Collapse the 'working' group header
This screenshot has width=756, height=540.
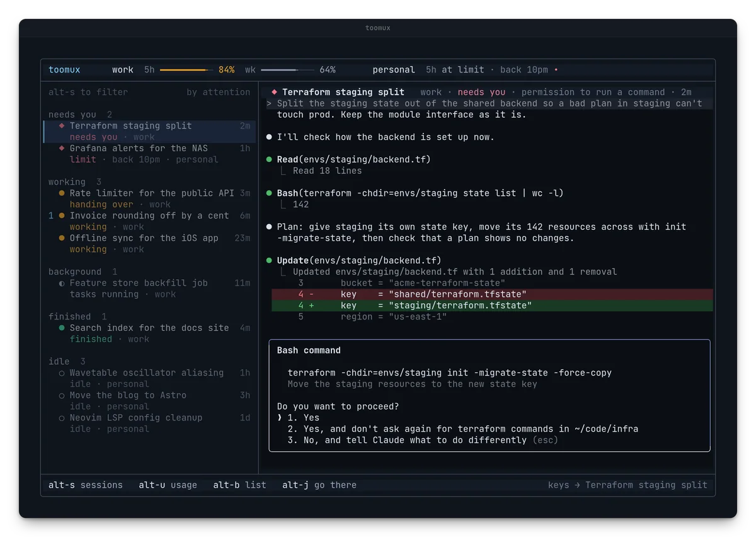pos(75,182)
